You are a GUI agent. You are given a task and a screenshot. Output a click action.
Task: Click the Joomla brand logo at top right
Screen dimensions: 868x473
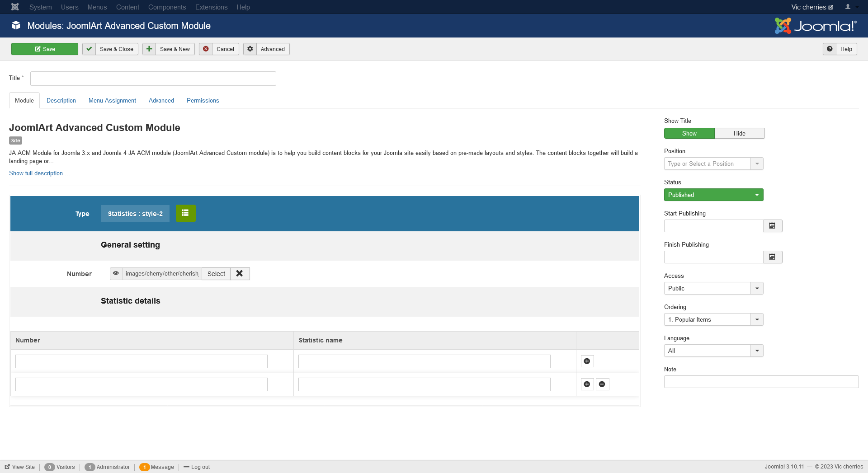tap(816, 26)
